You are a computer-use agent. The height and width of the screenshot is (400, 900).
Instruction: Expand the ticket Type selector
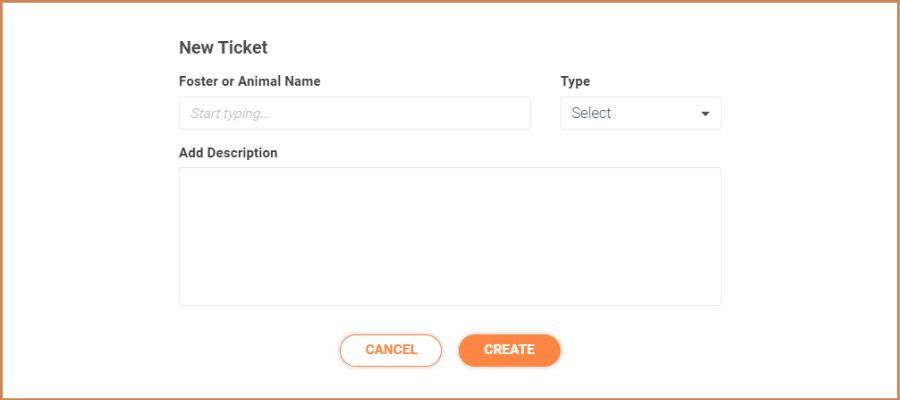click(x=641, y=113)
